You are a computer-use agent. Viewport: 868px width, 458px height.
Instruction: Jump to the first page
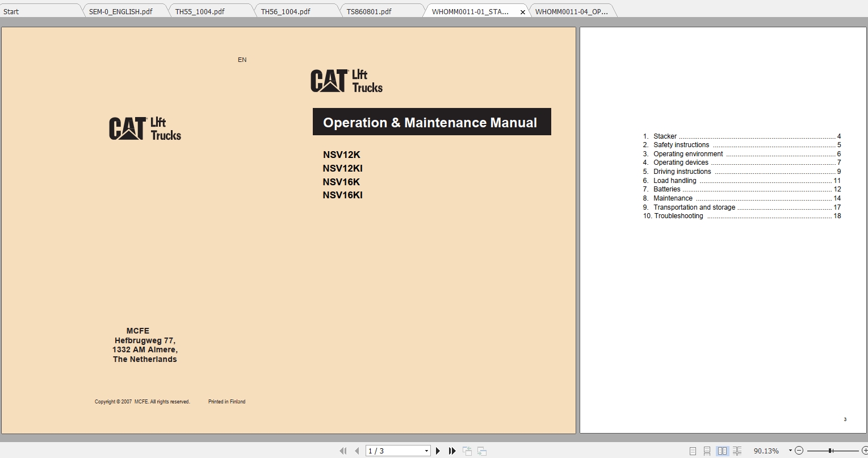[343, 451]
